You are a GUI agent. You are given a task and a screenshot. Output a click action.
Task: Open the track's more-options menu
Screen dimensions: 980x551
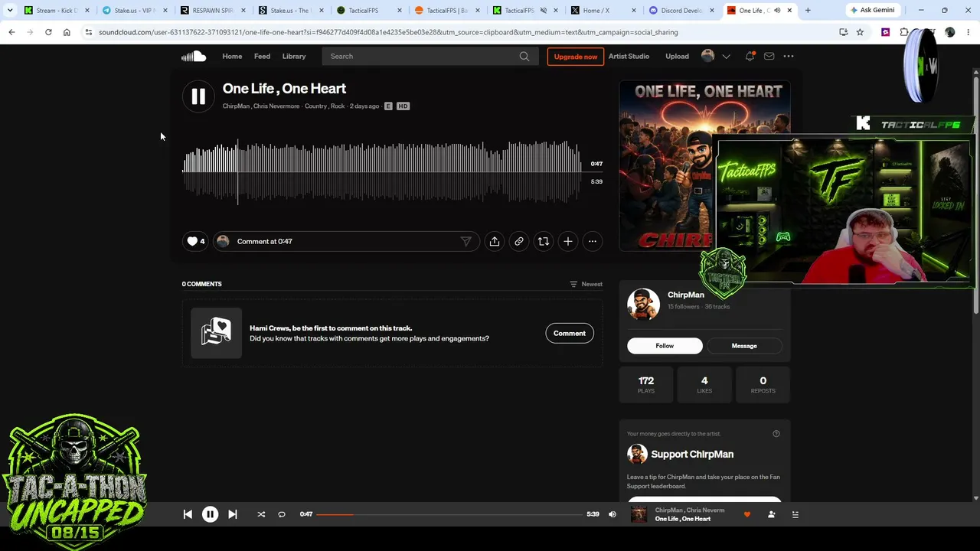[593, 241]
